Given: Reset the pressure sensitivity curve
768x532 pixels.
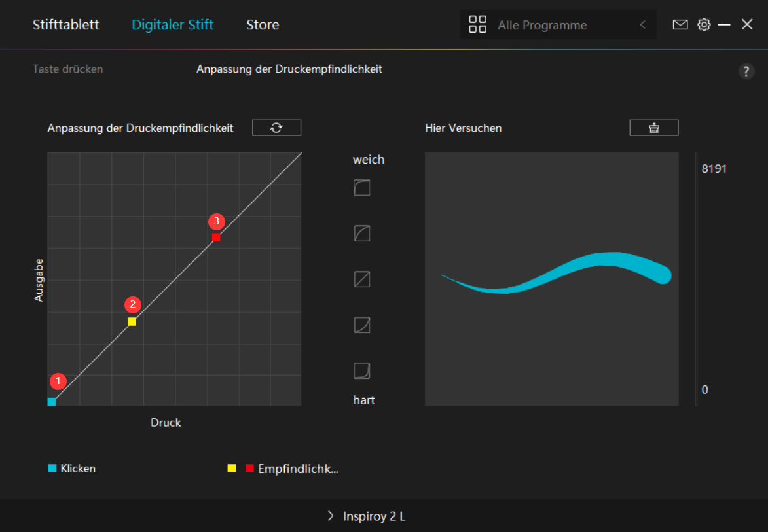Looking at the screenshot, I should 276,128.
